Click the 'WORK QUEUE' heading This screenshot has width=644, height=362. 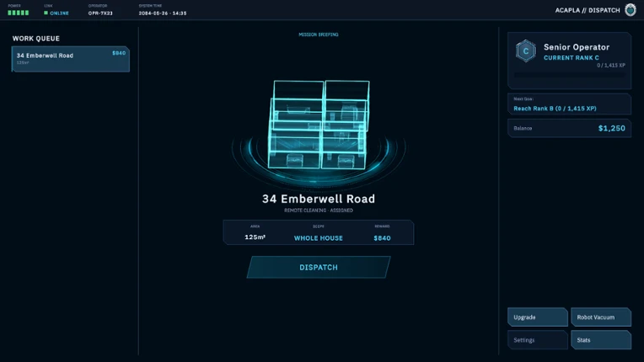[x=35, y=39]
